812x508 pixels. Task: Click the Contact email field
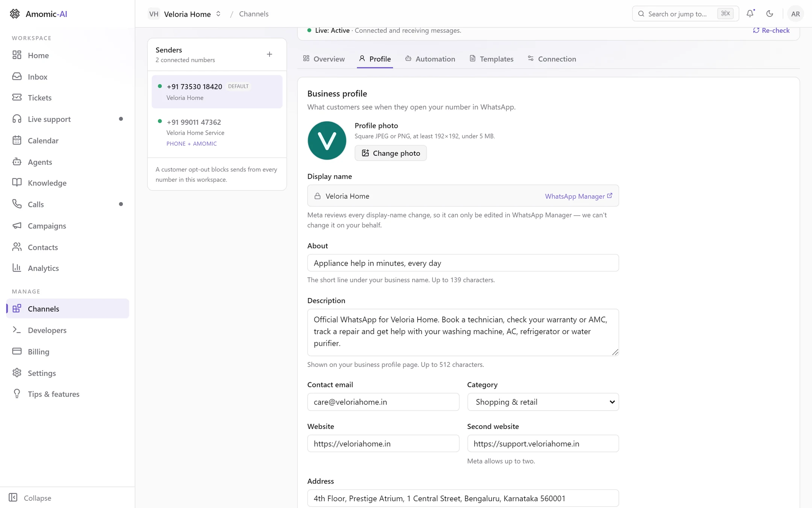coord(383,402)
